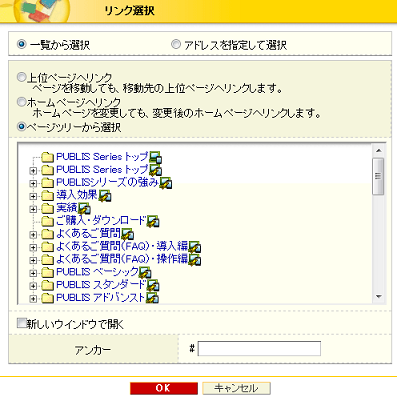Click page status icon after PUBLIS ベーシック

pyautogui.click(x=145, y=273)
